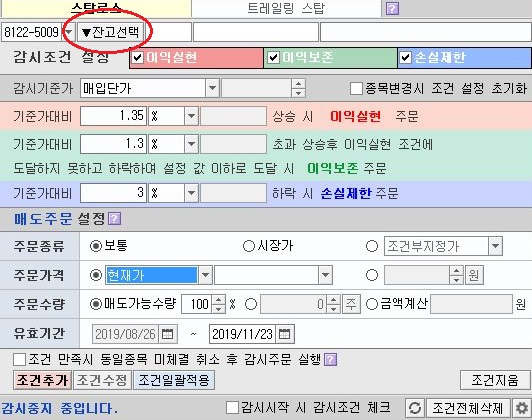This screenshot has height=420, width=532.
Task: Open the settings gear icon at bottom right
Action: pos(522,408)
